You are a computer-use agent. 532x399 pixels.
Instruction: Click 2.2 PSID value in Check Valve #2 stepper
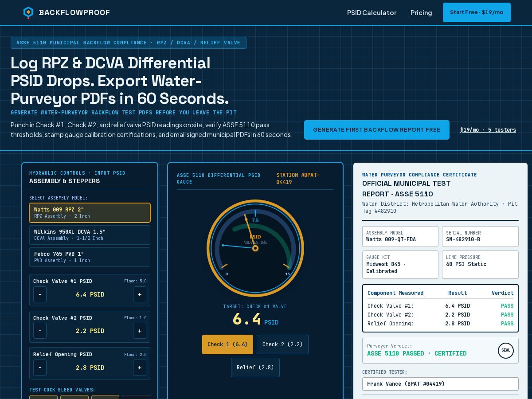pos(90,331)
